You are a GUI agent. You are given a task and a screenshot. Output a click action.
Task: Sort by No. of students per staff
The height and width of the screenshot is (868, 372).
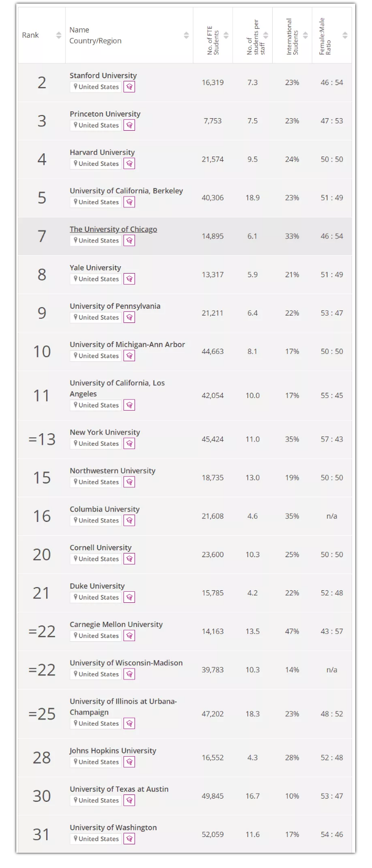[266, 35]
